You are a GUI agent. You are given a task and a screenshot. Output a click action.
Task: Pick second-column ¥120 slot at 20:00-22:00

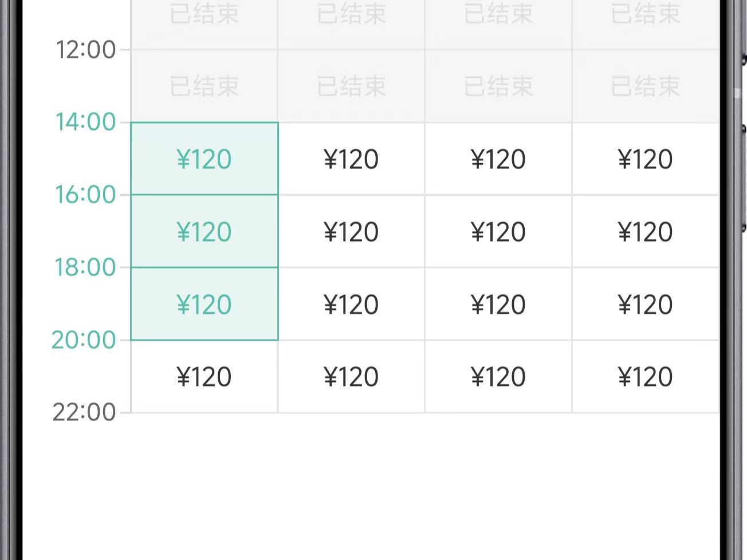click(351, 377)
